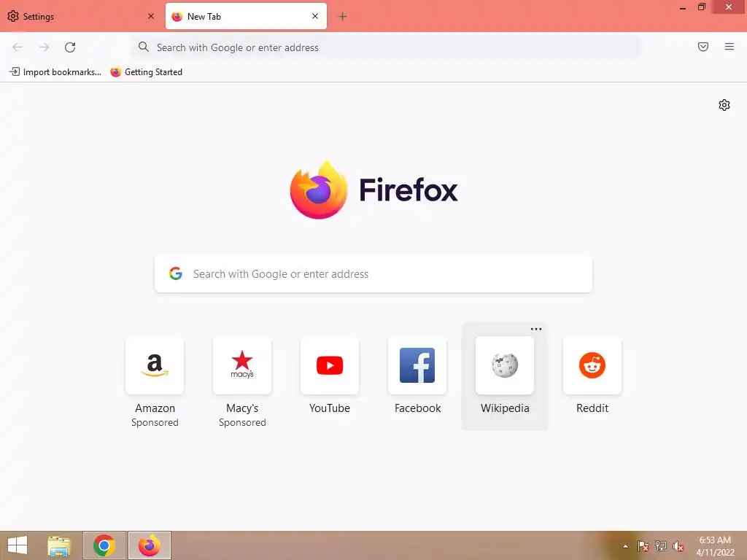
Task: Click the Firefox taskbar icon
Action: click(149, 545)
